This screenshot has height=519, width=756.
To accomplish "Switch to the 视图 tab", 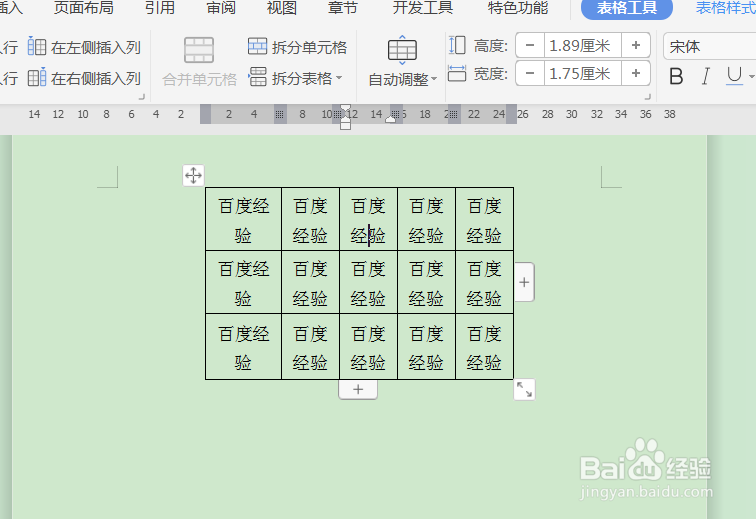I will click(282, 8).
